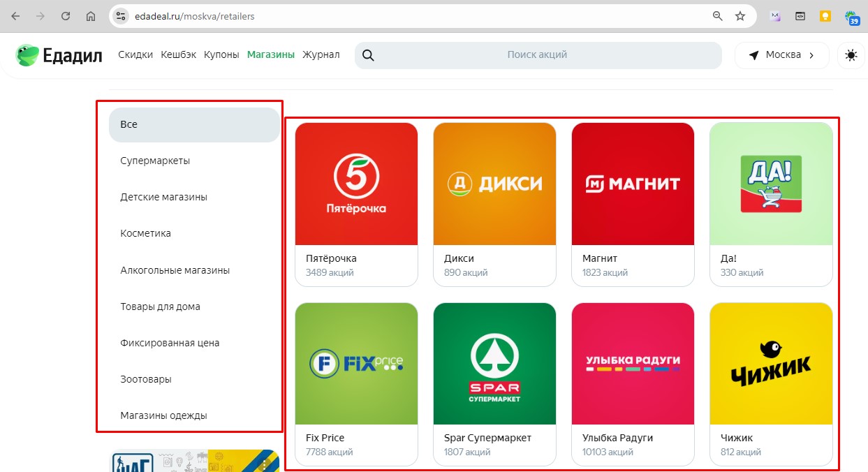Viewport: 868px width, 472px height.
Task: Click the Дикси store name
Action: tap(459, 258)
